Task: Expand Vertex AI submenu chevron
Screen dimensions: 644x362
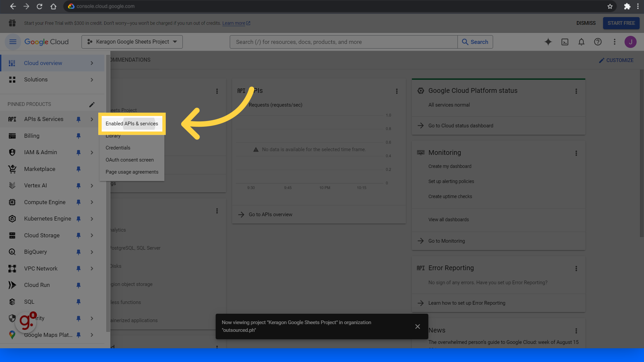Action: pyautogui.click(x=92, y=186)
